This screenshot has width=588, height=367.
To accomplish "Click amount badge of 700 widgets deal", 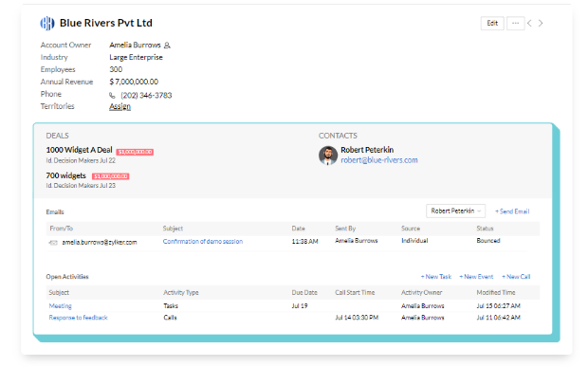I will (x=111, y=176).
